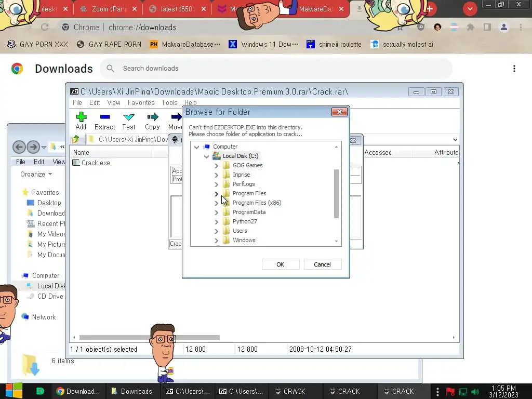Select the Python27 folder in tree
The height and width of the screenshot is (399, 532).
(x=245, y=221)
